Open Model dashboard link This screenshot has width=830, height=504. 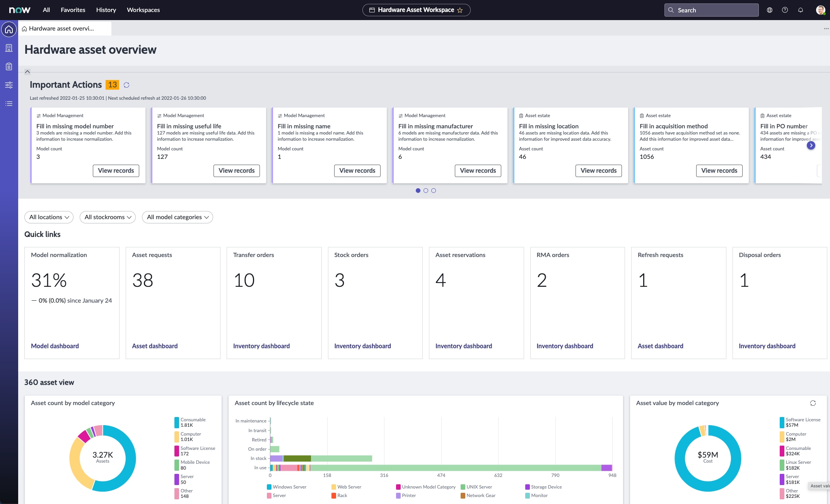point(55,346)
